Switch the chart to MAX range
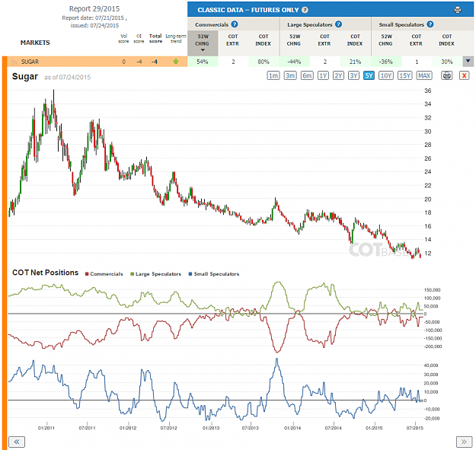Screen dimensions: 476x450 point(424,75)
